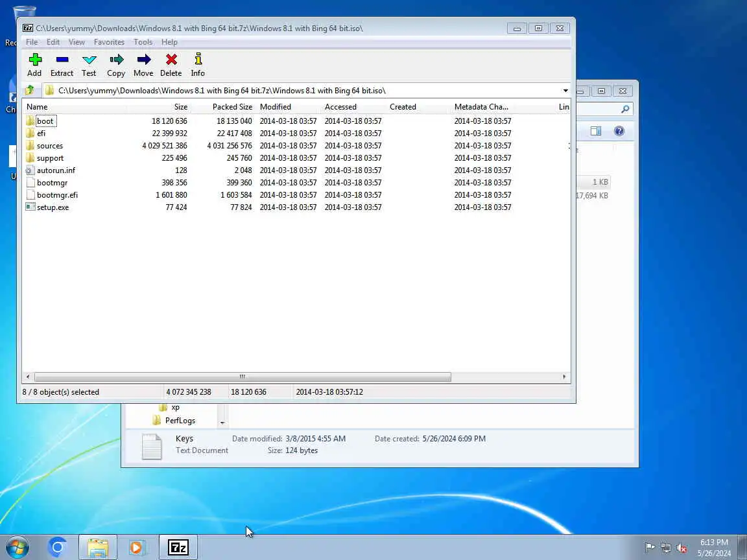The height and width of the screenshot is (560, 747).
Task: Click the Add toolbar icon
Action: pyautogui.click(x=35, y=60)
